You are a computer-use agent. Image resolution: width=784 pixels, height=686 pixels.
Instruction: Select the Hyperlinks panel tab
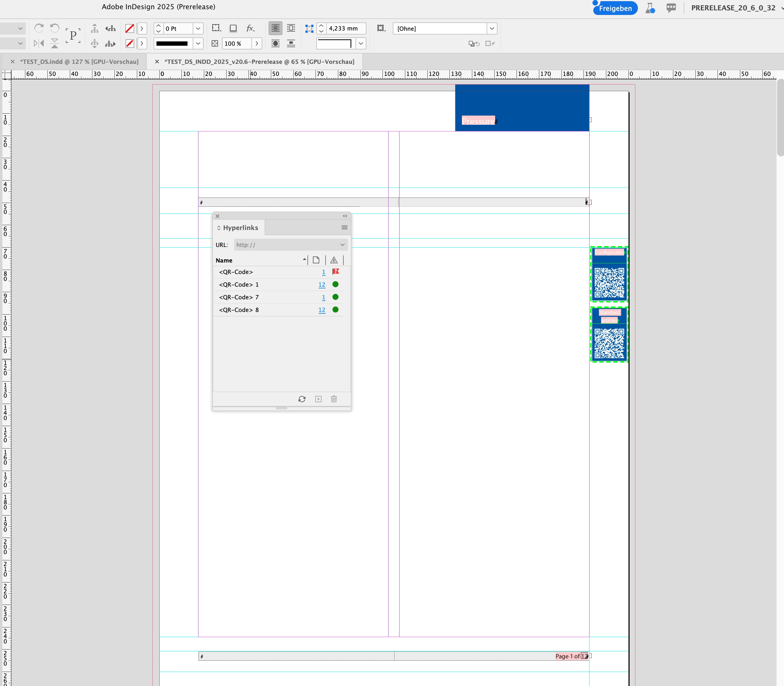(240, 227)
